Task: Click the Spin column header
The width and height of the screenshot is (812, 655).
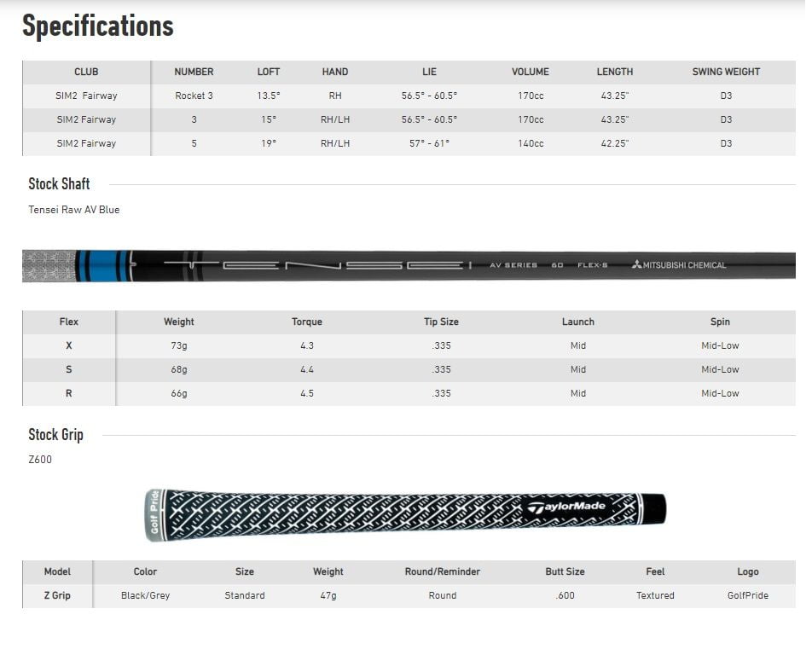Action: coord(720,322)
